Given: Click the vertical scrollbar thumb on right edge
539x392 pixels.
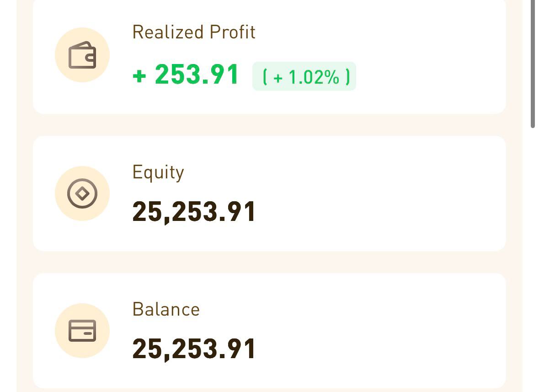Looking at the screenshot, I should (533, 64).
